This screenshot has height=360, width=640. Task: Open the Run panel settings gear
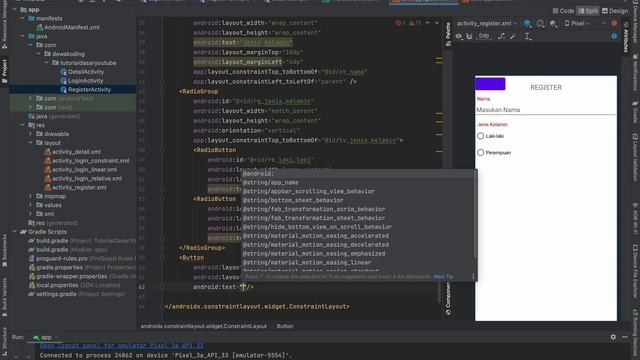613,337
